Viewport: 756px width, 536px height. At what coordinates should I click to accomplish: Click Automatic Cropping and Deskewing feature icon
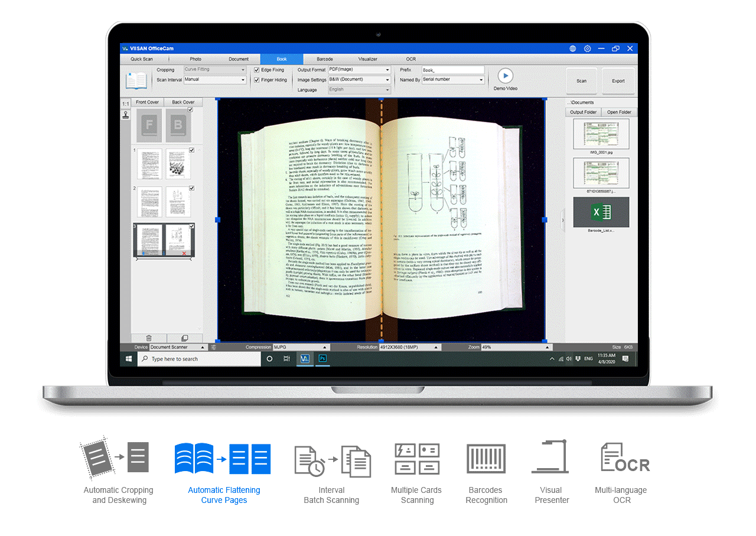tap(115, 457)
